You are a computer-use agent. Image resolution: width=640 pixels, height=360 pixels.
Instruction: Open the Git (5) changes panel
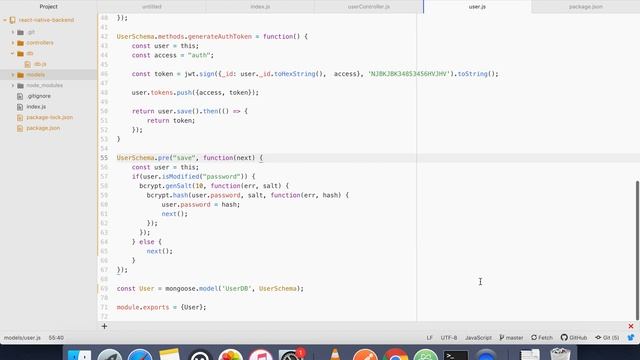pyautogui.click(x=607, y=338)
